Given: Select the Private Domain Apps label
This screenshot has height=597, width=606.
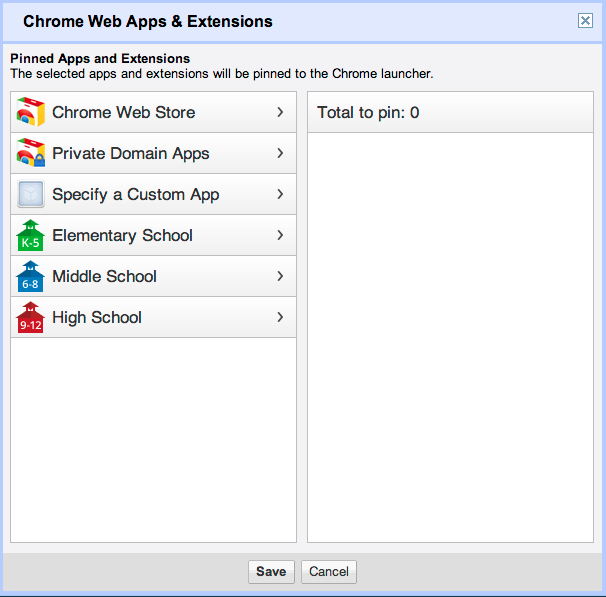Looking at the screenshot, I should tap(130, 154).
